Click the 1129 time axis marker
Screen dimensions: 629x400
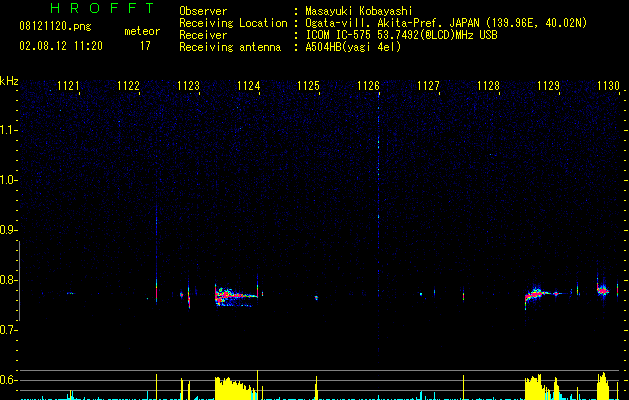548,86
